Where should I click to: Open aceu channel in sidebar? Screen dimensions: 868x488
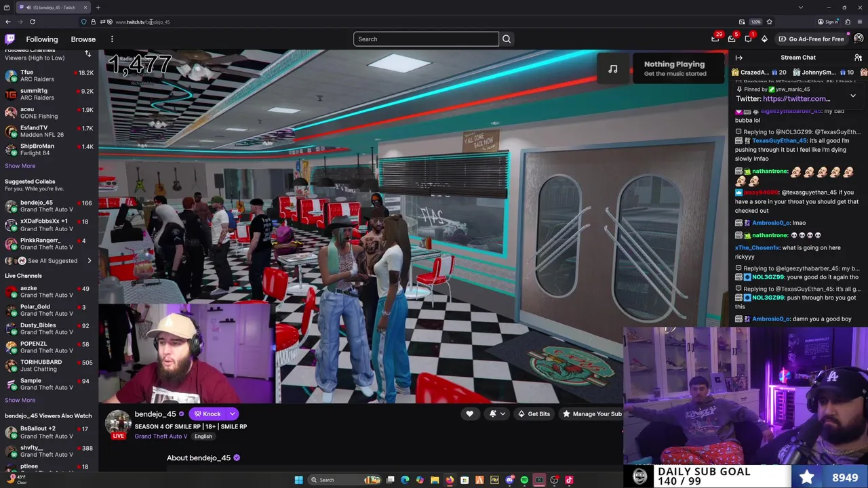pyautogui.click(x=49, y=113)
